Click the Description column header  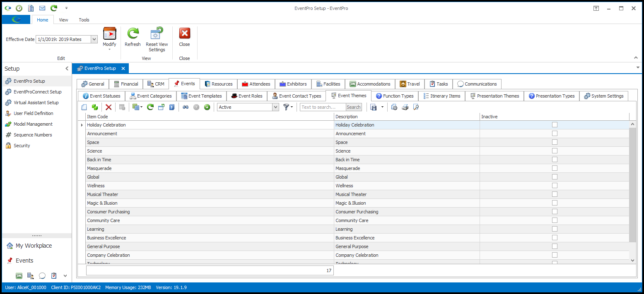[407, 117]
